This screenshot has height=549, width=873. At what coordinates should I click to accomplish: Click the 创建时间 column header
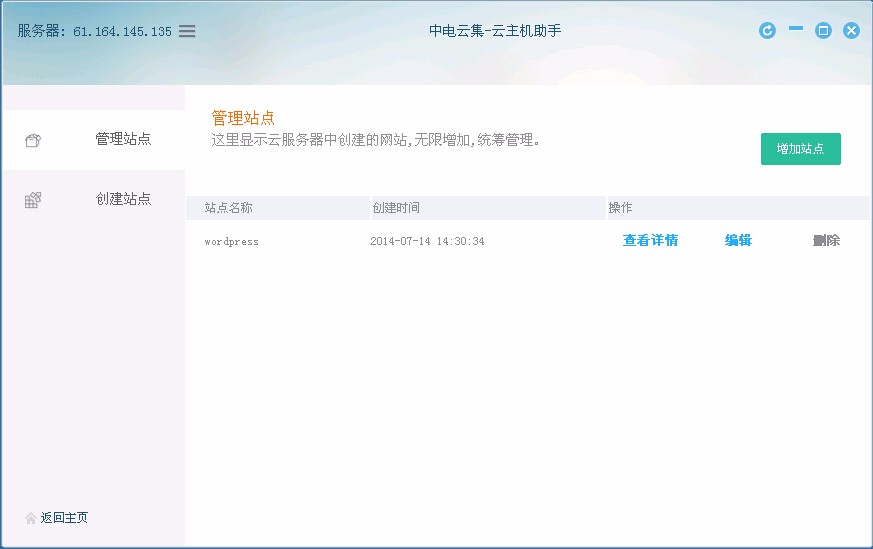488,208
